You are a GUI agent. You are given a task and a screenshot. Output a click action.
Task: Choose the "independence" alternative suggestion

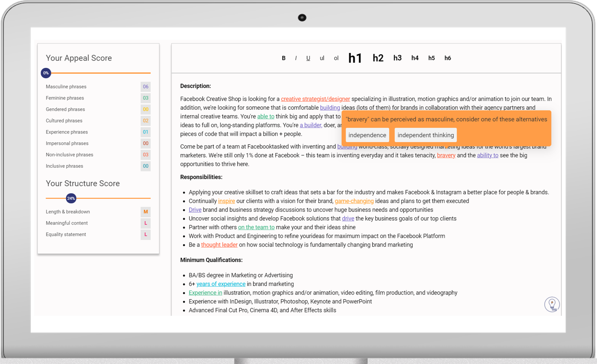pyautogui.click(x=367, y=135)
